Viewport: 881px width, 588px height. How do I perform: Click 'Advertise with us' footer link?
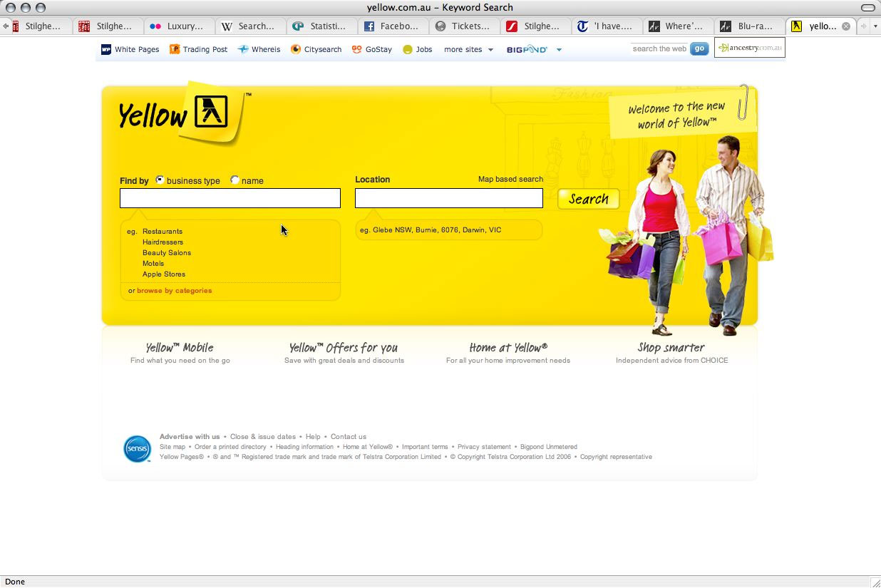pos(190,437)
